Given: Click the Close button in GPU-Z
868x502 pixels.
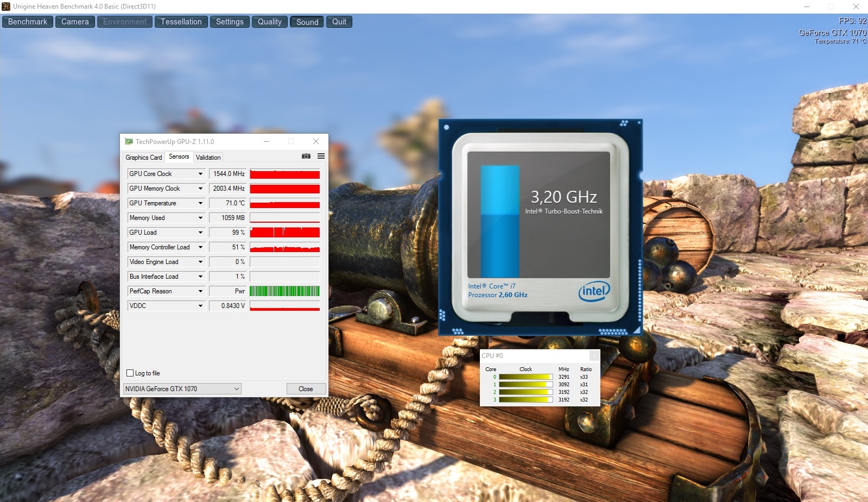Looking at the screenshot, I should pyautogui.click(x=306, y=388).
